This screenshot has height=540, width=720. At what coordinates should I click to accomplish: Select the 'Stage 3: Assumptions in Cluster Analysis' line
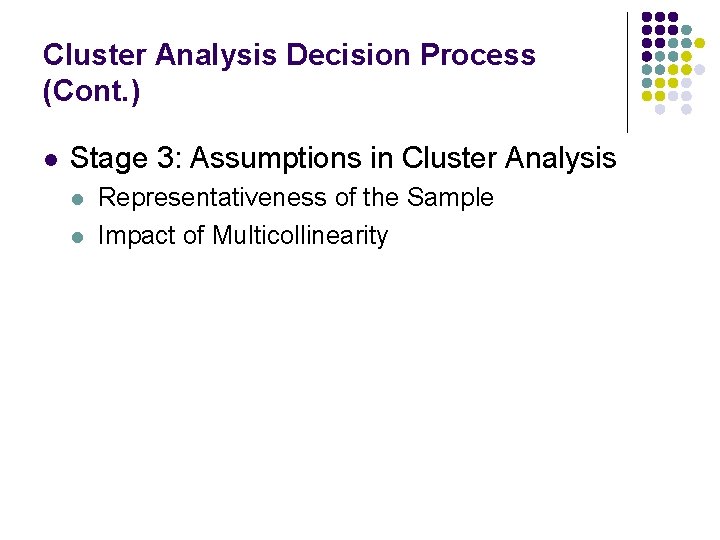pos(343,158)
